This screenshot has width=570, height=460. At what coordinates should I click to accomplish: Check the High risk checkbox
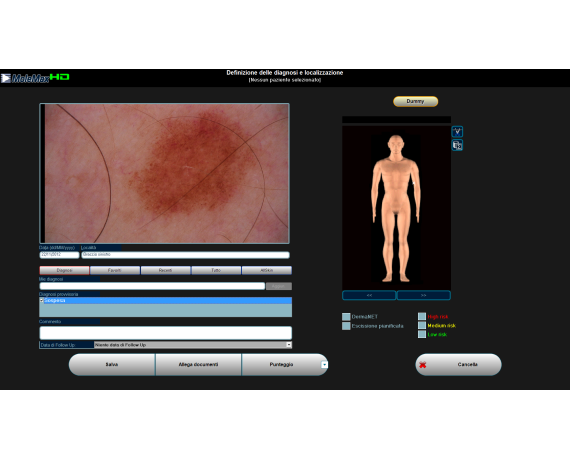tap(422, 316)
